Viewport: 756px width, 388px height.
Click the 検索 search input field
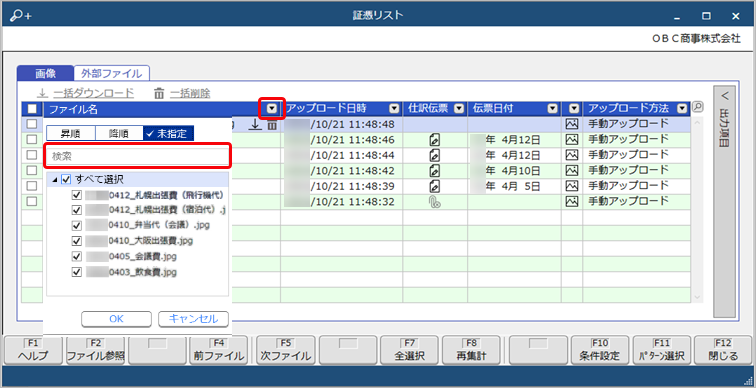point(137,156)
